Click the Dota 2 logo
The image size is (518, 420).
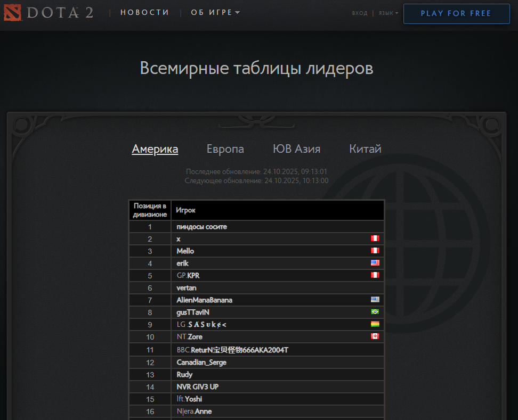(x=48, y=13)
